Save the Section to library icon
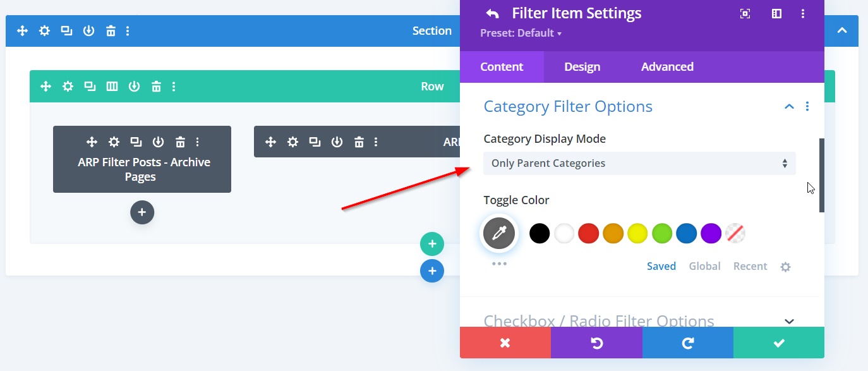Screen dimensions: 868x371 88,31
